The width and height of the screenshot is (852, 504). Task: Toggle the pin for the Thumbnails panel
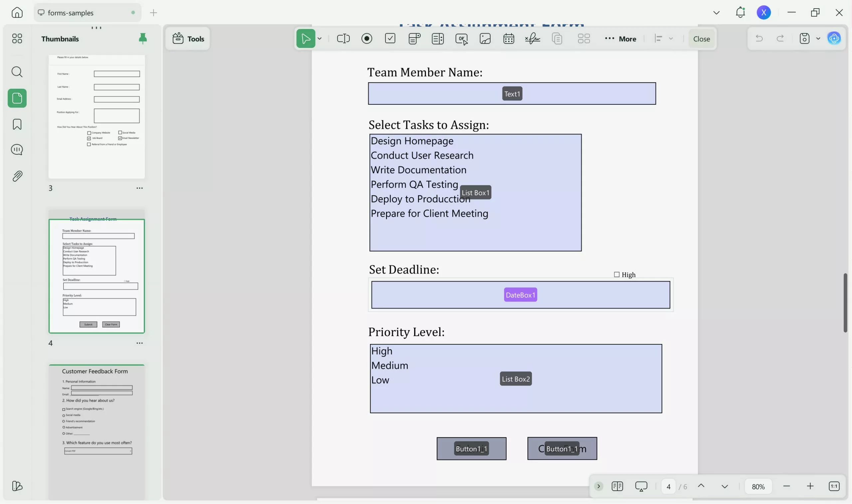pos(142,38)
